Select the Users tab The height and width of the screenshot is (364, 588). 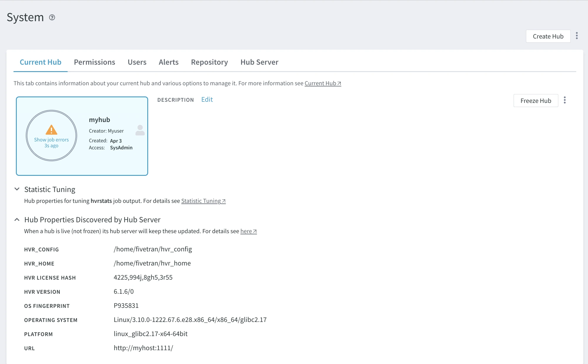point(137,62)
